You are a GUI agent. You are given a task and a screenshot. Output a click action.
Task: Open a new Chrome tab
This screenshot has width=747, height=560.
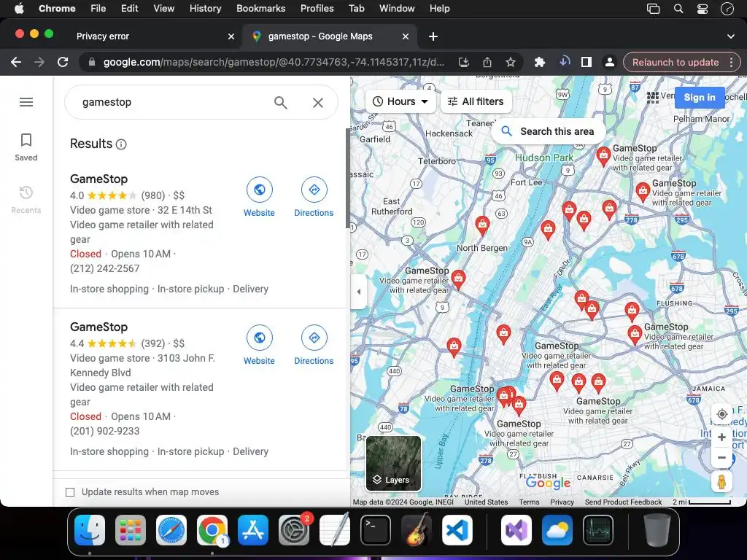433,36
